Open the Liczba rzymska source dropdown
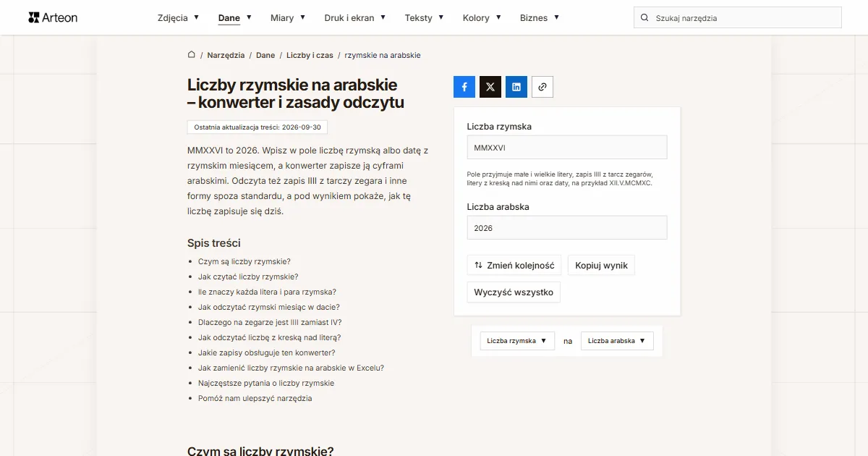Viewport: 868px width, 456px height. [517, 341]
